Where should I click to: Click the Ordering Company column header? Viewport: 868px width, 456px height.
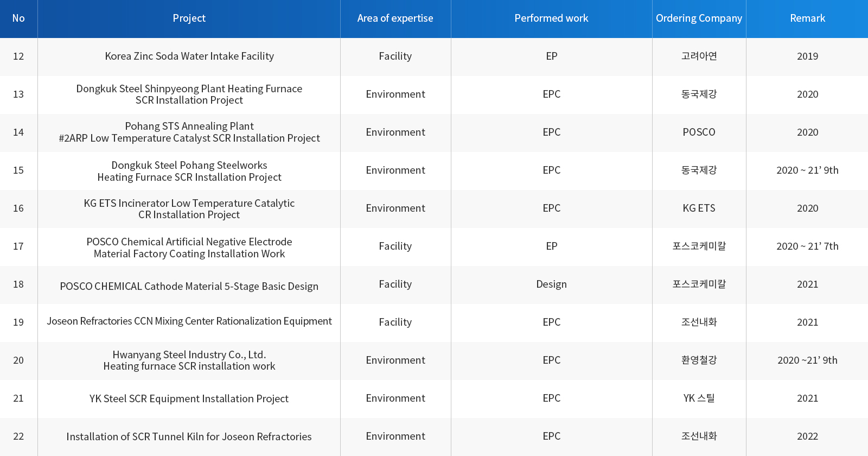699,18
